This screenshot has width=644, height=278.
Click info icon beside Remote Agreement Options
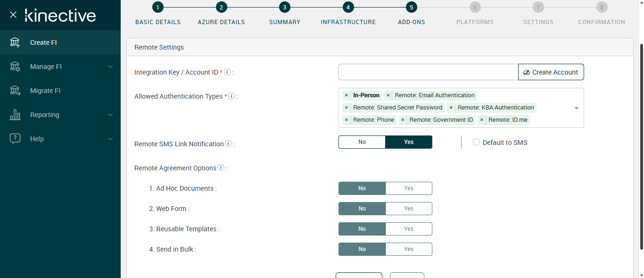point(221,168)
